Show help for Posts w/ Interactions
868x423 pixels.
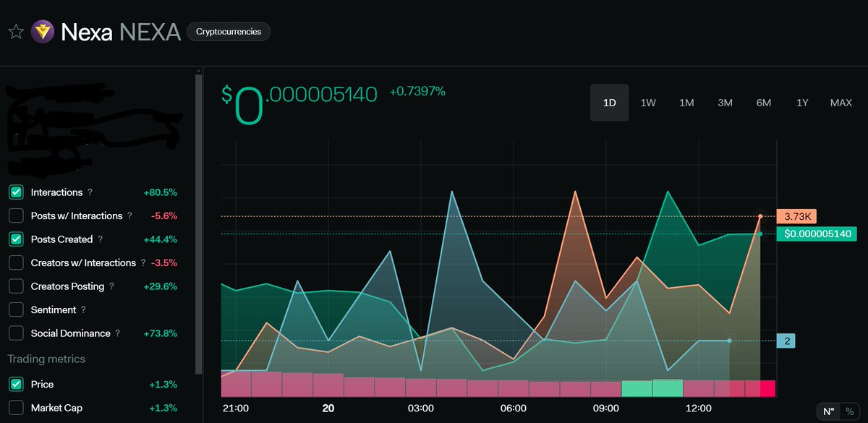[x=129, y=216]
